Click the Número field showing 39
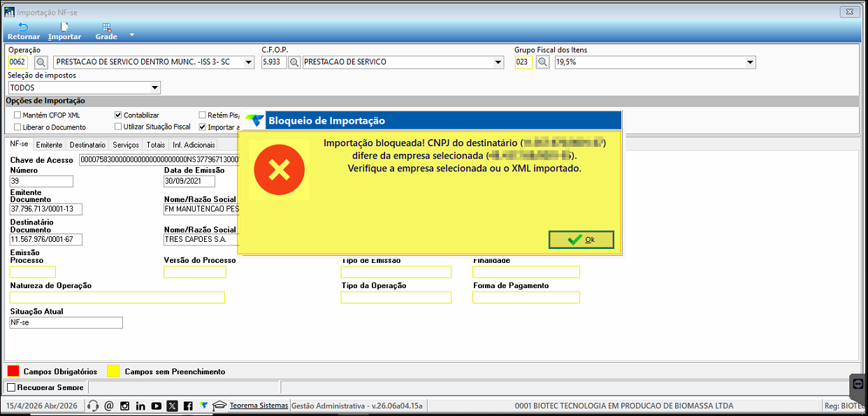 click(x=41, y=181)
